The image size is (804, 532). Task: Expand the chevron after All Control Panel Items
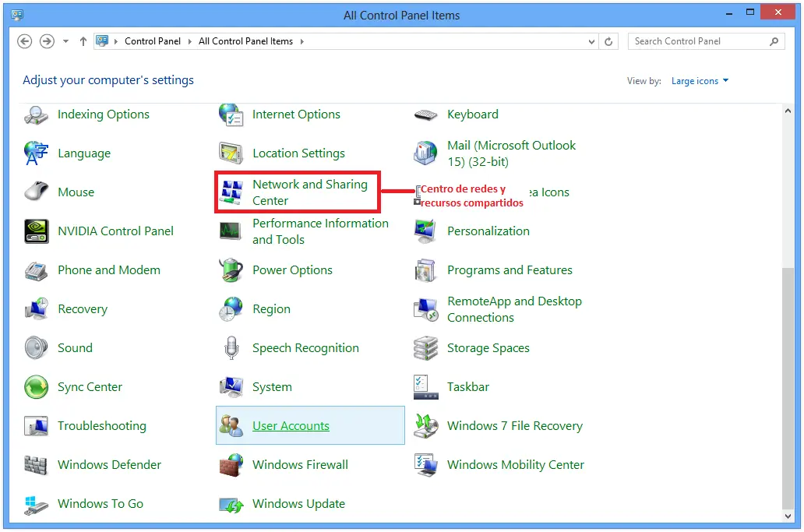tap(302, 41)
